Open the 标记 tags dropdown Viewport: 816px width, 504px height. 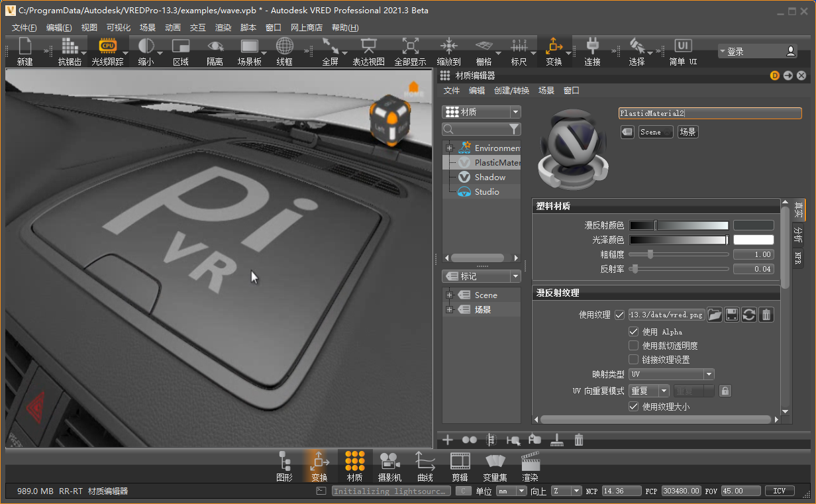click(x=482, y=276)
